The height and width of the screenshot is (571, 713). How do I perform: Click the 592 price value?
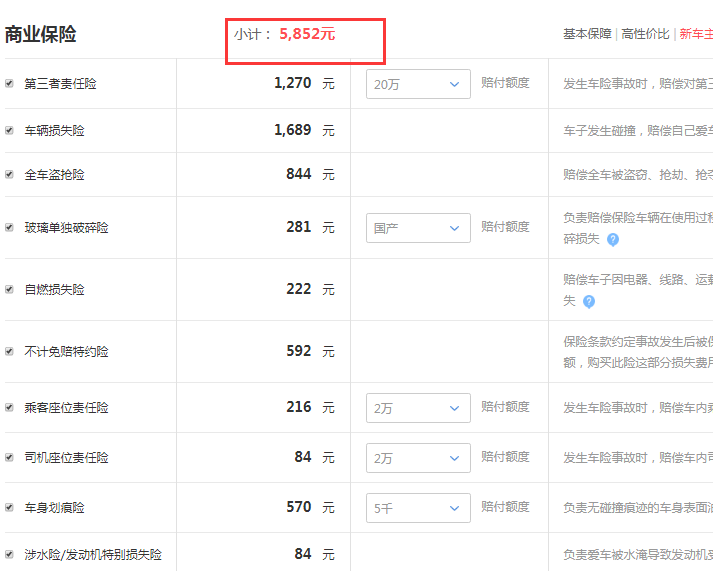[299, 351]
